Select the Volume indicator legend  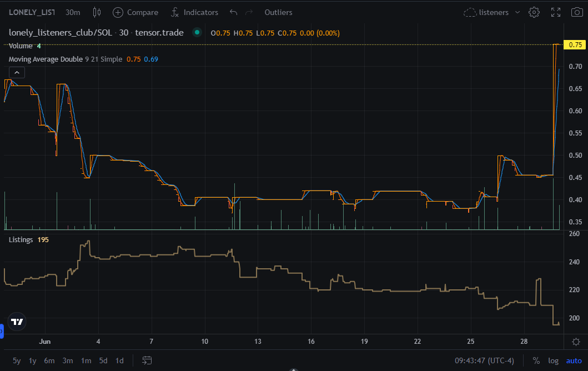pyautogui.click(x=21, y=46)
